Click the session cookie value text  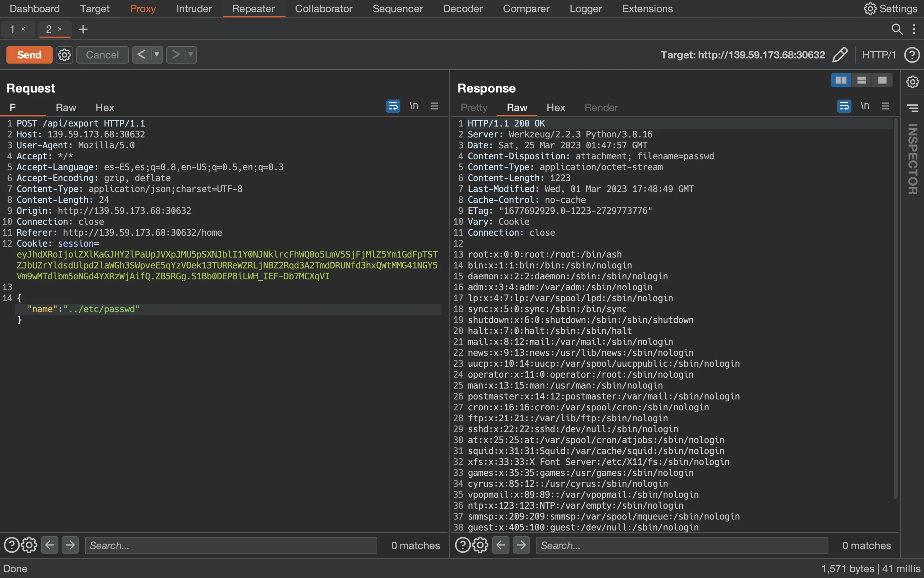tap(227, 265)
